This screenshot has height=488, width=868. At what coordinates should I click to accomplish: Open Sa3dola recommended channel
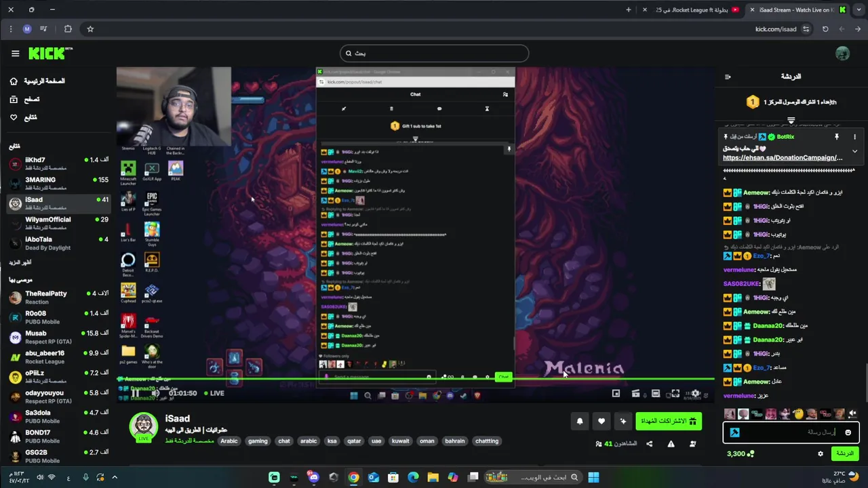58,417
